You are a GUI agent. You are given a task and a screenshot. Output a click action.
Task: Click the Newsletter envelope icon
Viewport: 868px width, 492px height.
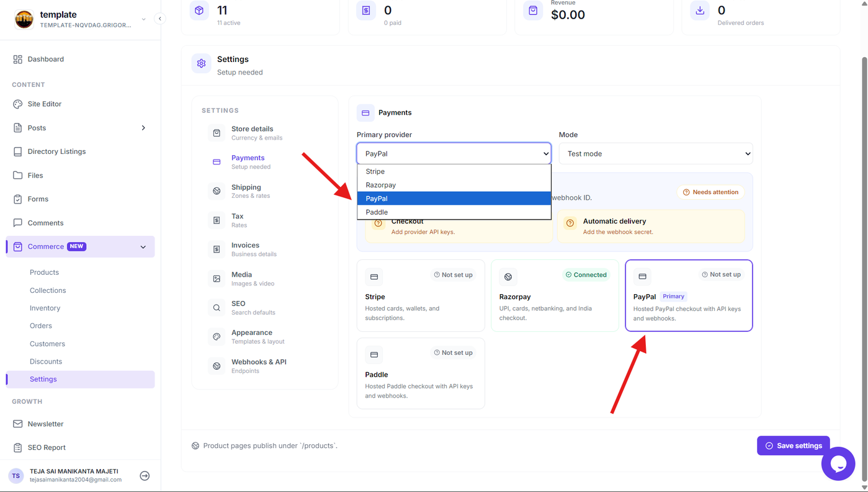point(17,424)
